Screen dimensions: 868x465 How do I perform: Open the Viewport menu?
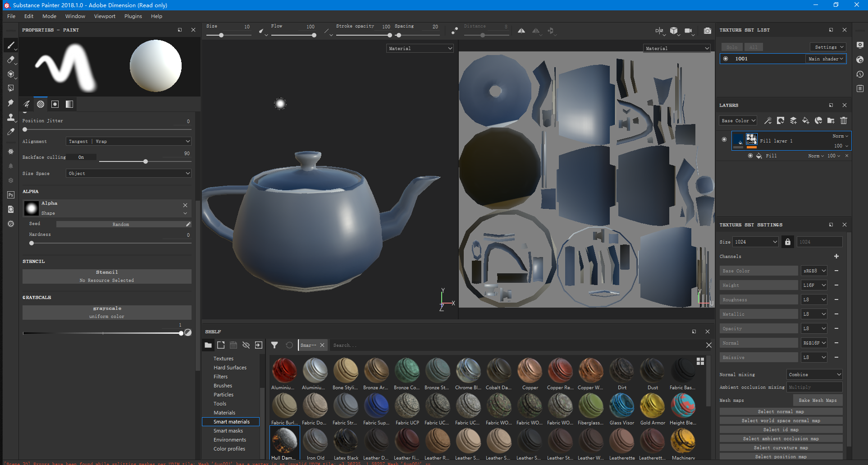[x=105, y=16]
